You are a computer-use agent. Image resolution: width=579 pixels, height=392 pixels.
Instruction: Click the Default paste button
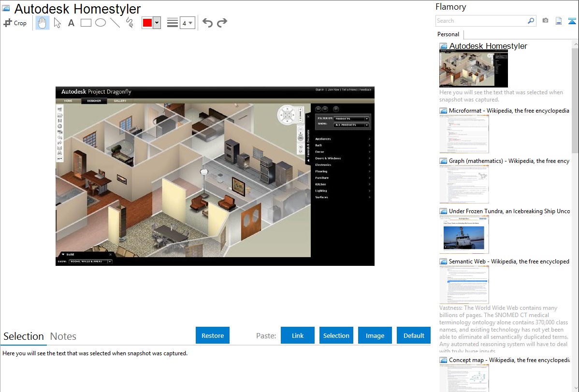point(414,335)
